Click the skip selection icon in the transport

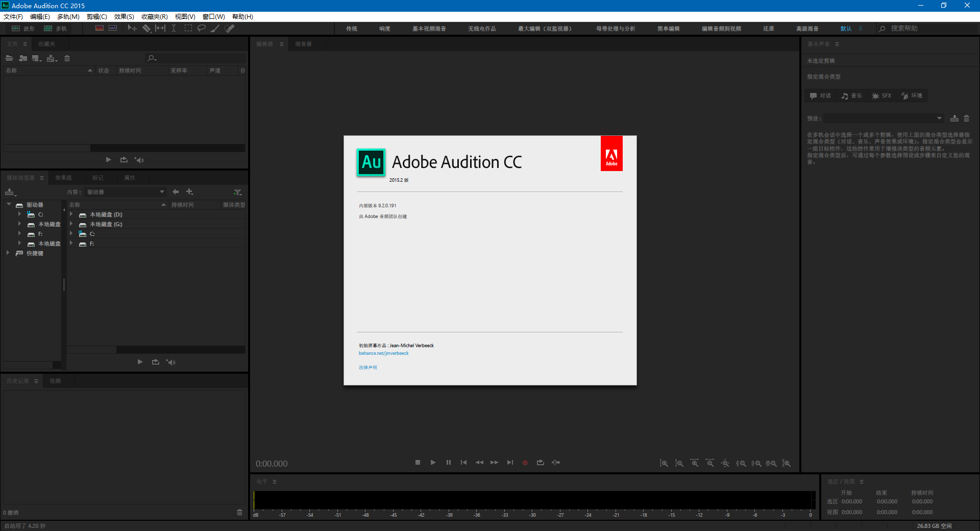556,463
